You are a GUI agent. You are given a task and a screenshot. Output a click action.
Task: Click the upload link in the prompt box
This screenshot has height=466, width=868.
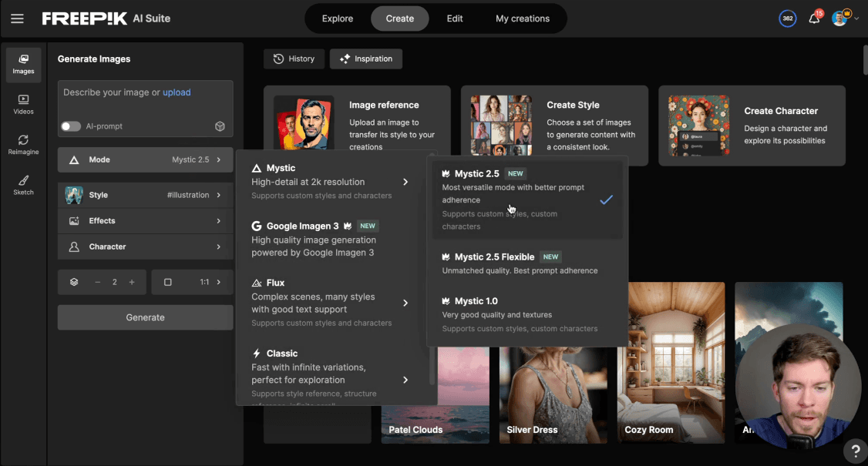pyautogui.click(x=177, y=92)
